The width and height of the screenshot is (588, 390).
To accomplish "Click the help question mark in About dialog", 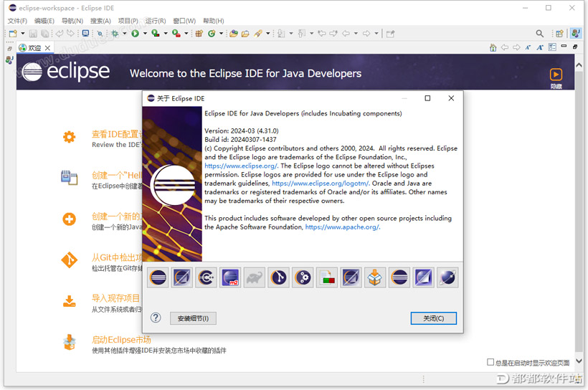I will (x=156, y=318).
